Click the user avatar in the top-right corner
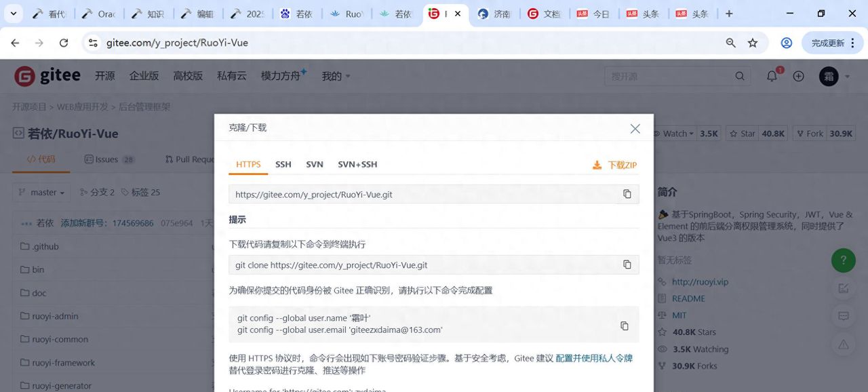The width and height of the screenshot is (868, 392). point(828,76)
